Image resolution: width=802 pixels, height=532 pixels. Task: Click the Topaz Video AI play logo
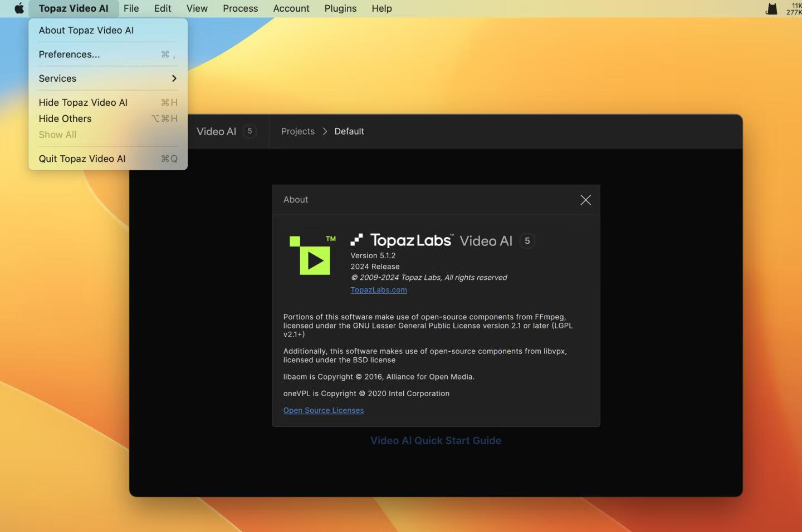pos(312,255)
